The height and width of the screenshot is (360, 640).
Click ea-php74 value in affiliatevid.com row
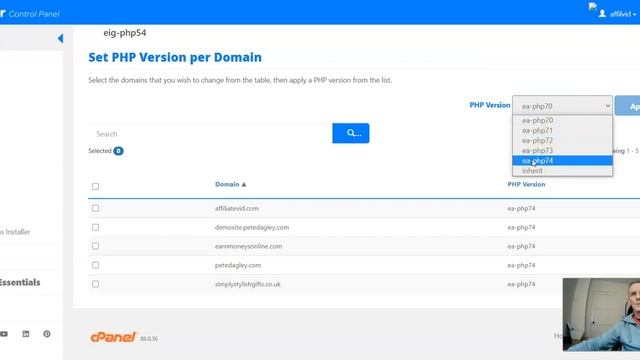(521, 208)
